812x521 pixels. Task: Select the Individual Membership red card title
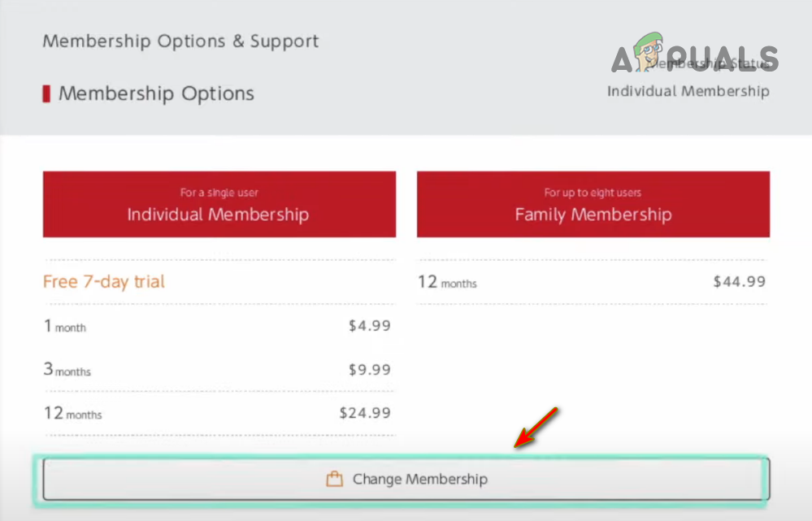pyautogui.click(x=218, y=215)
